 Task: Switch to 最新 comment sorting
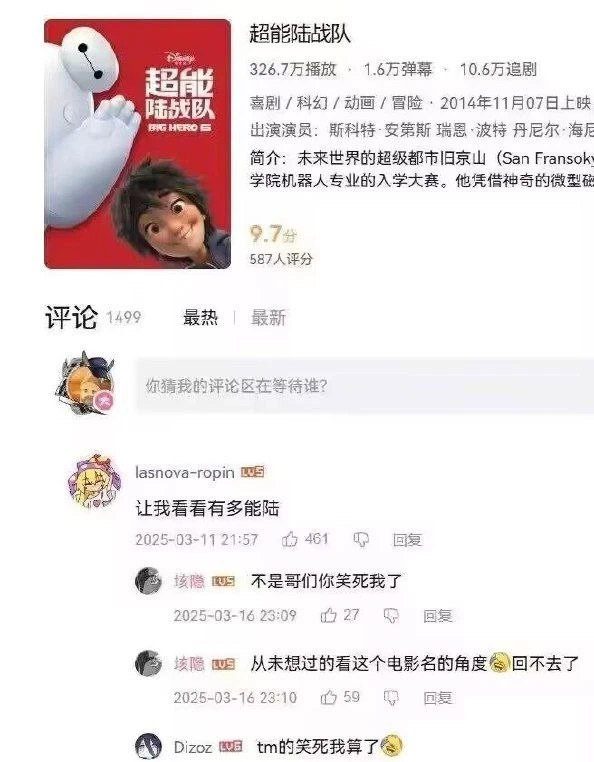click(x=268, y=317)
